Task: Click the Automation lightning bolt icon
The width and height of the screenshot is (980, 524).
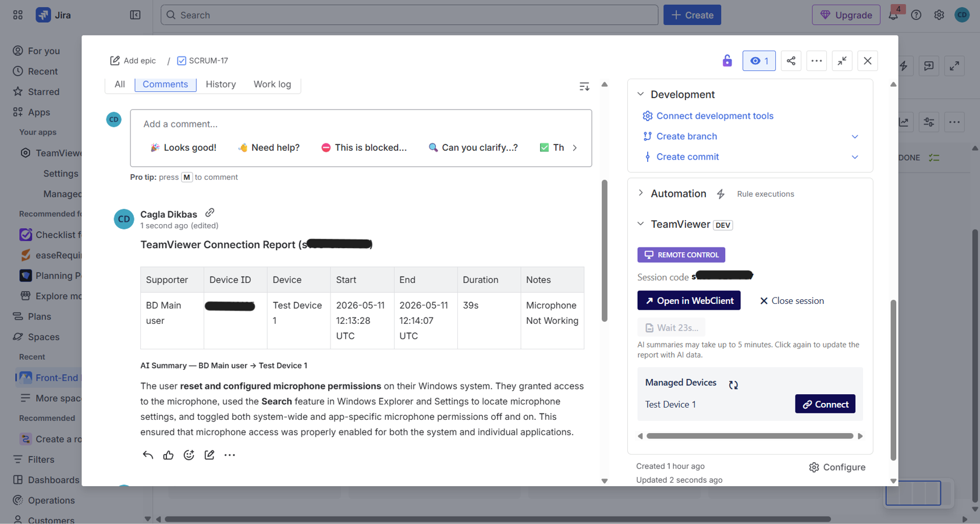Action: tap(720, 194)
